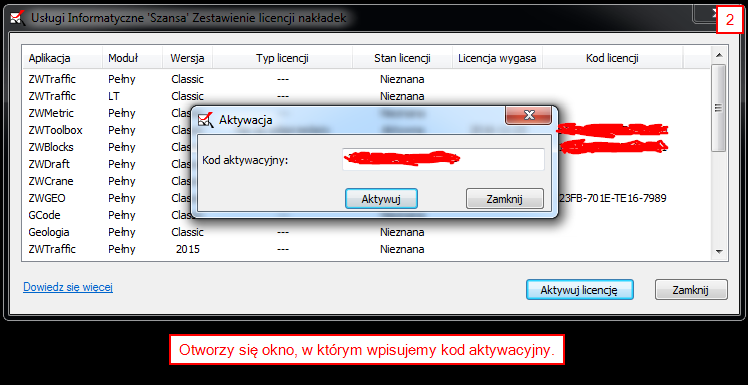
Task: Click the license list scrollbar thumb
Action: click(x=718, y=108)
